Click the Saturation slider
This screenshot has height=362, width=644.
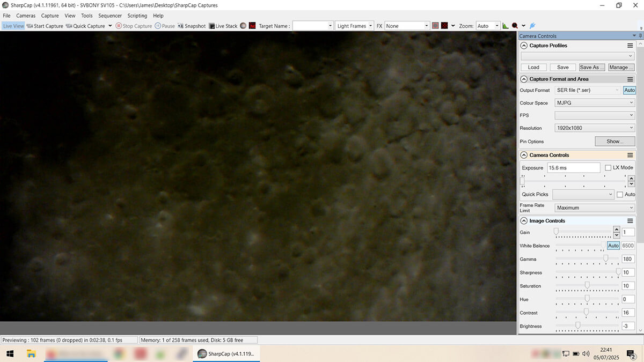(587, 286)
